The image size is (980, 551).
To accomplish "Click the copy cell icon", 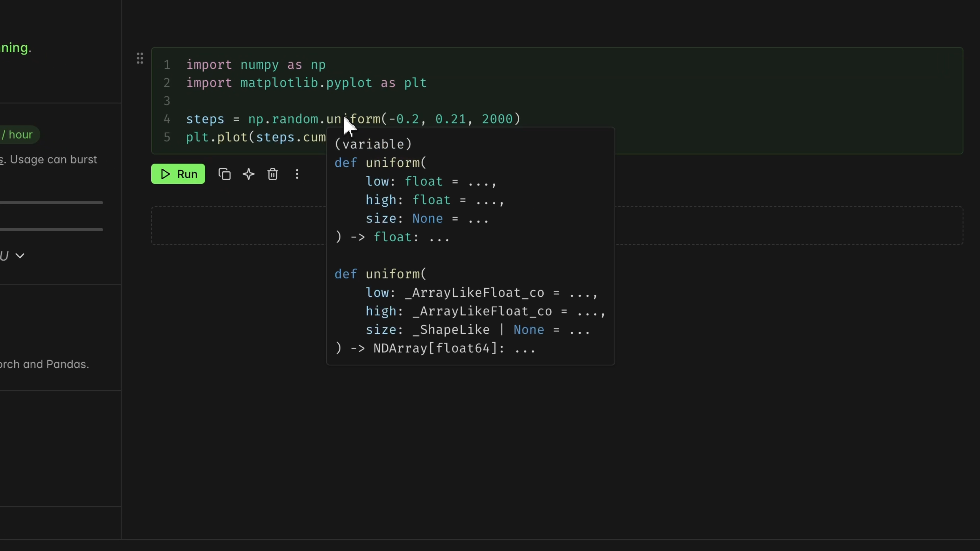I will 225,174.
